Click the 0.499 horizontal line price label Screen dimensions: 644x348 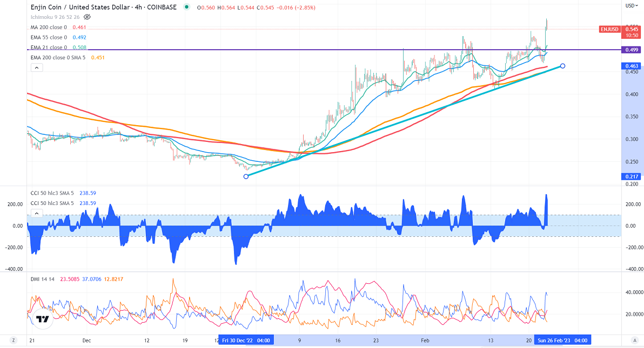(630, 50)
